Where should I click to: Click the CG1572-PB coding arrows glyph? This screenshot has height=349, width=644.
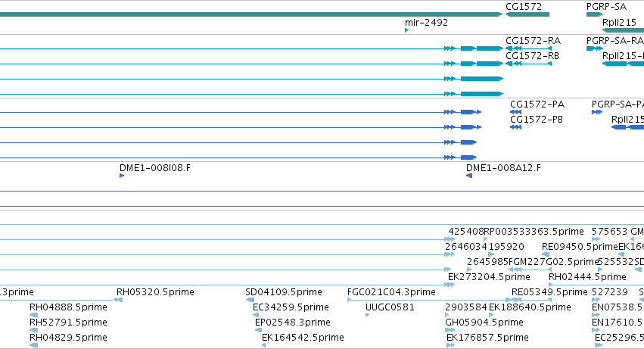coord(515,127)
